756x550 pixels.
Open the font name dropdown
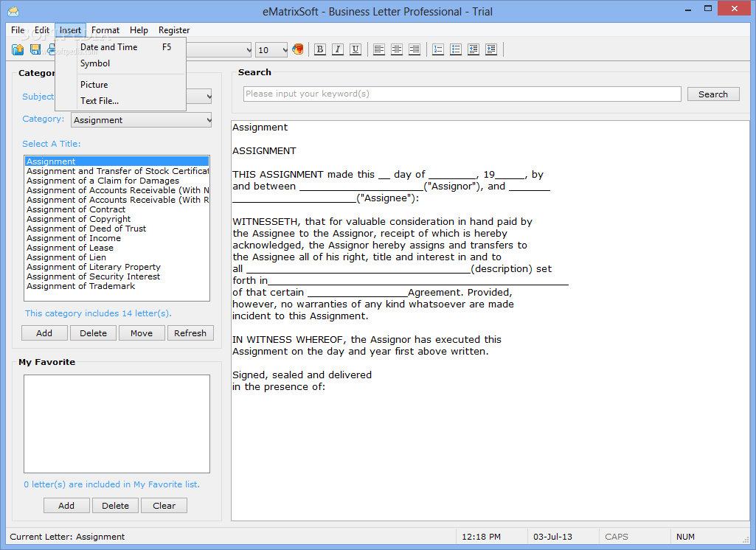pos(249,49)
